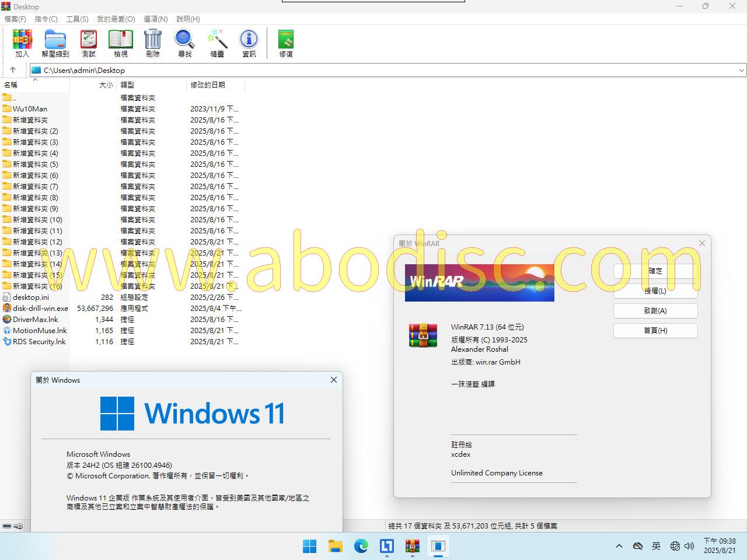Show hidden tray icons chevron
This screenshot has height=560, width=747.
(x=619, y=546)
